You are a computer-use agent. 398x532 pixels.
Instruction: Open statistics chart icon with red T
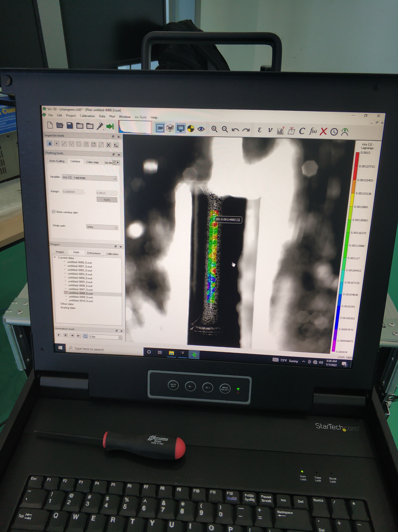[x=281, y=131]
